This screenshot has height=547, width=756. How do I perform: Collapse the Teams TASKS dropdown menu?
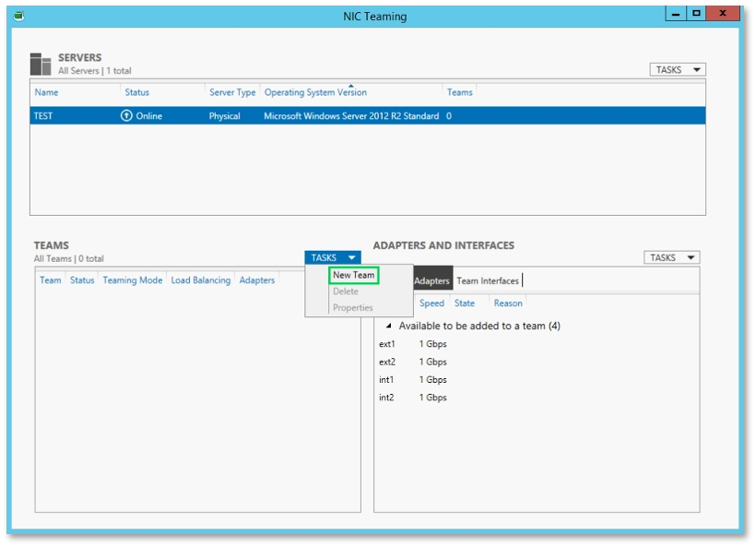point(333,257)
